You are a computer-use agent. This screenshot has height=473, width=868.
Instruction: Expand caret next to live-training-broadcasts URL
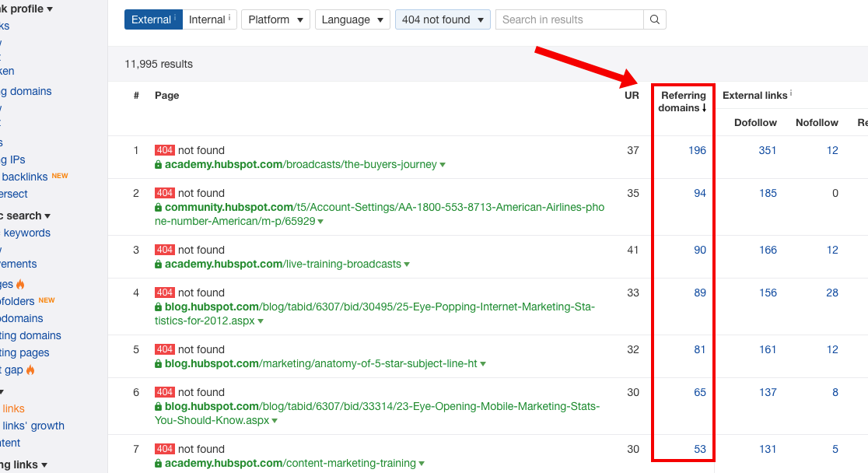click(x=407, y=265)
